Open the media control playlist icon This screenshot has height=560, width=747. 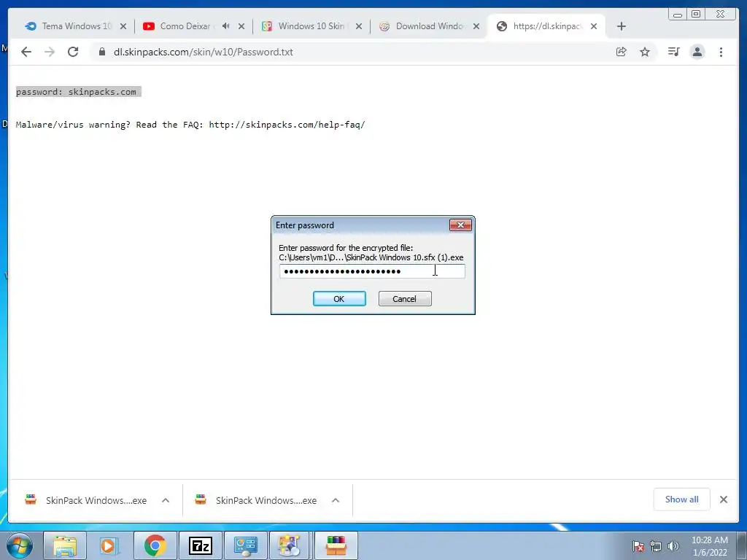coord(673,52)
